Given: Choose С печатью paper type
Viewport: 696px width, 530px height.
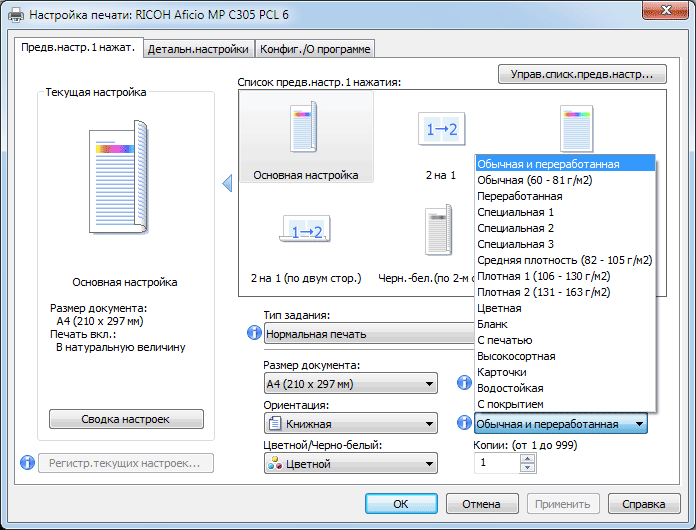Looking at the screenshot, I should [x=565, y=340].
